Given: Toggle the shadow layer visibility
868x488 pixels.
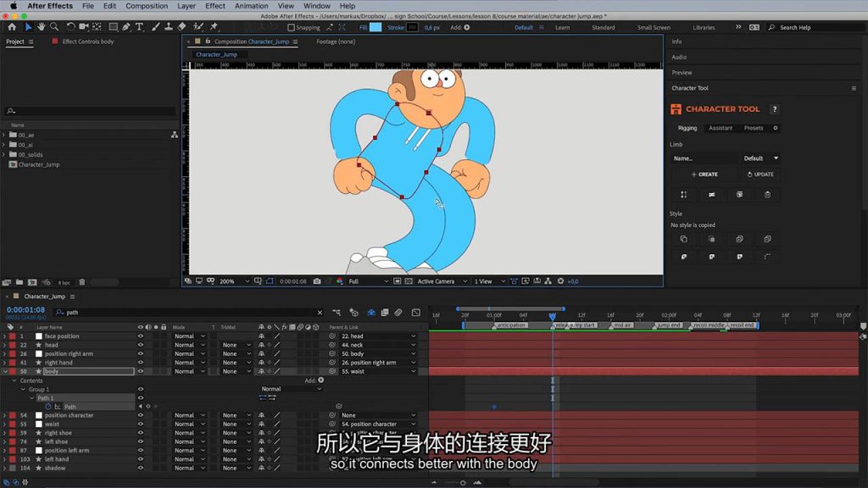Looking at the screenshot, I should [141, 468].
